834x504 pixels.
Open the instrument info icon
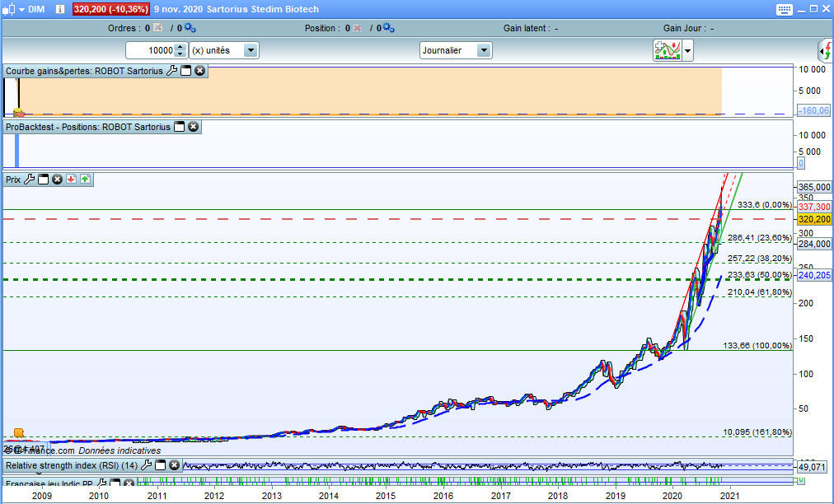59,9
